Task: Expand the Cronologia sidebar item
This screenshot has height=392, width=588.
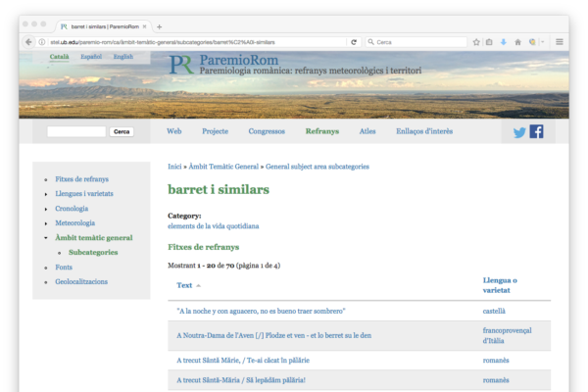Action: (x=72, y=209)
